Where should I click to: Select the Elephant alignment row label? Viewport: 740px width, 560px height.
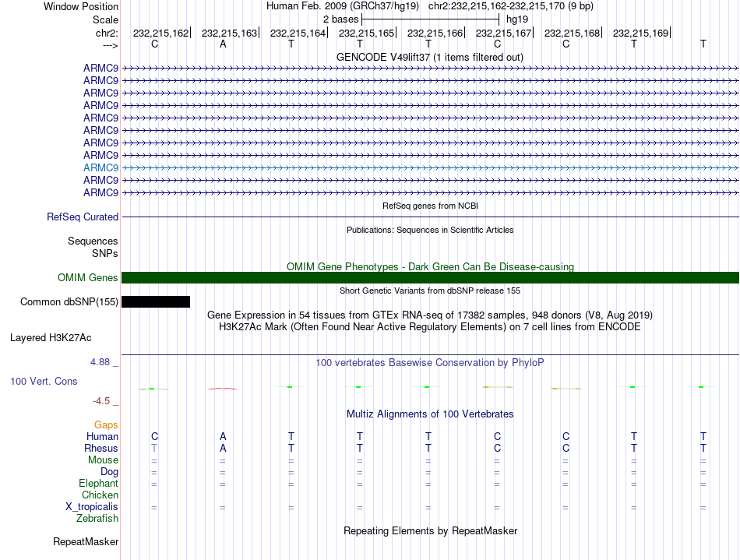98,483
